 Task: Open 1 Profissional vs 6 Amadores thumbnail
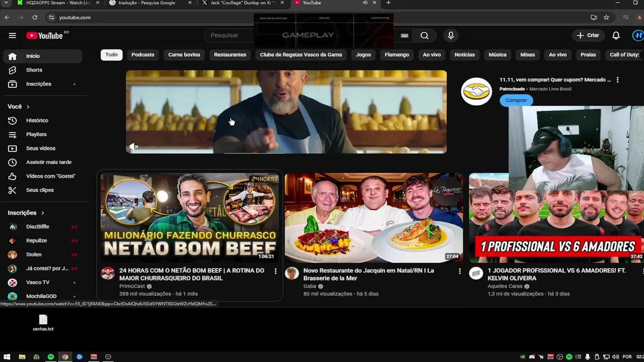(x=556, y=226)
